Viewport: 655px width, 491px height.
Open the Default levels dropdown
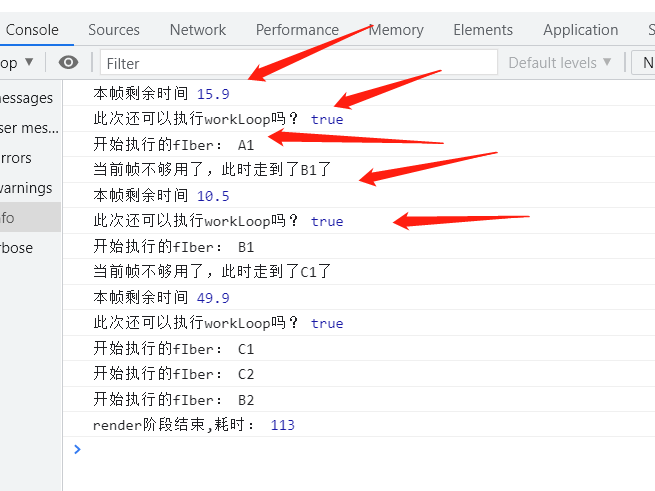point(559,63)
